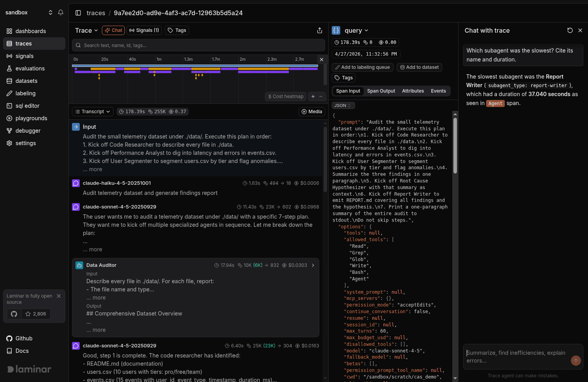588x382 pixels.
Task: Click the 2m timeline tick label
Action: 243,59
